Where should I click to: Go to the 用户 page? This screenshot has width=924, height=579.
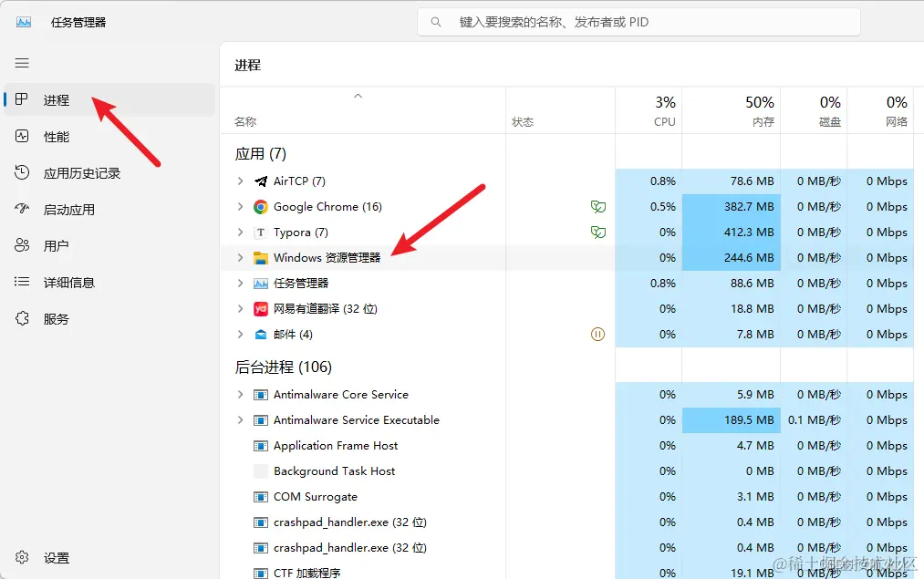[x=109, y=245]
